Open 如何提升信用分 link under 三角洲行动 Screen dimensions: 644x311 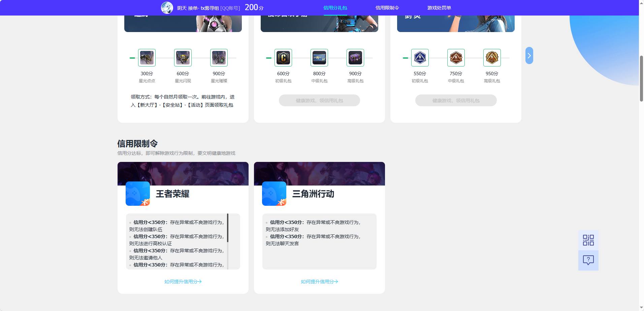(x=319, y=282)
